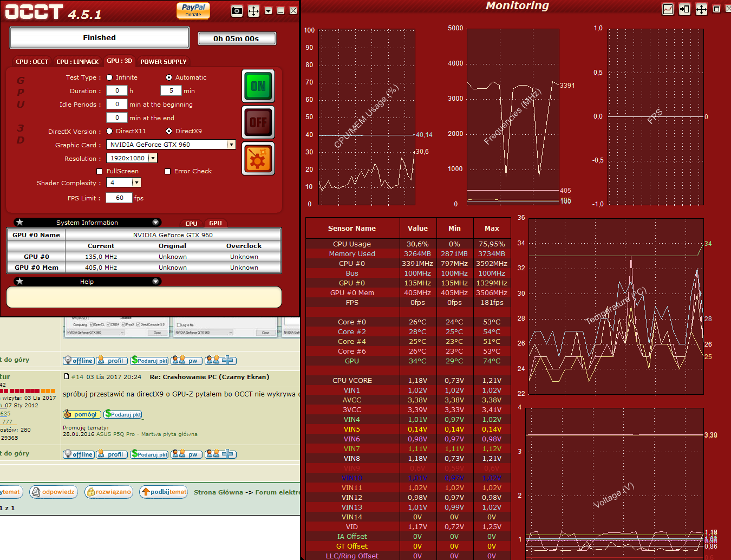Viewport: 731px width, 560px height.
Task: Start the test with the green ON button
Action: pos(258,86)
